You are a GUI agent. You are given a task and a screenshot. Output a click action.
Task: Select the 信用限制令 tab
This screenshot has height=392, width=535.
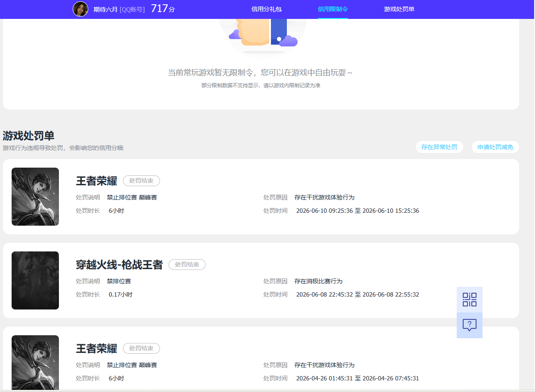tap(333, 9)
